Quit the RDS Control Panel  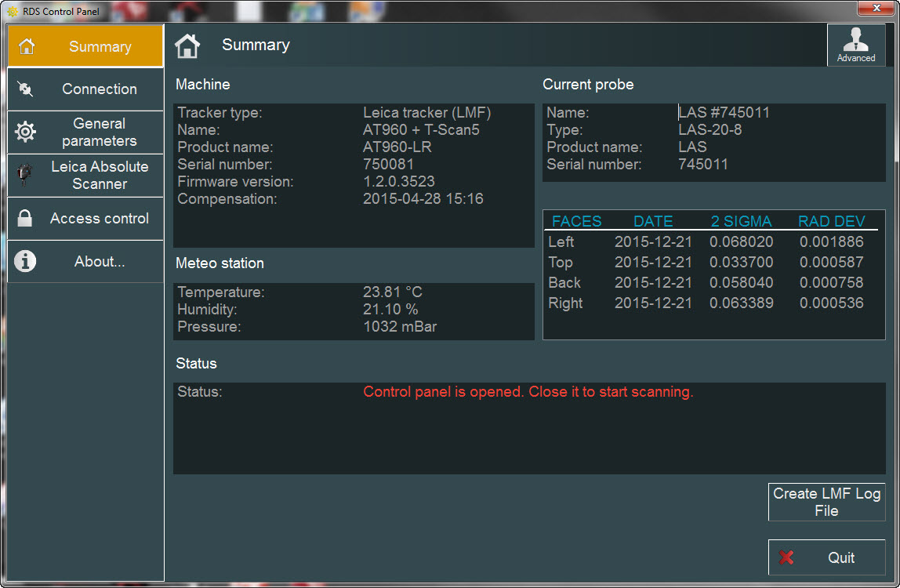[826, 557]
